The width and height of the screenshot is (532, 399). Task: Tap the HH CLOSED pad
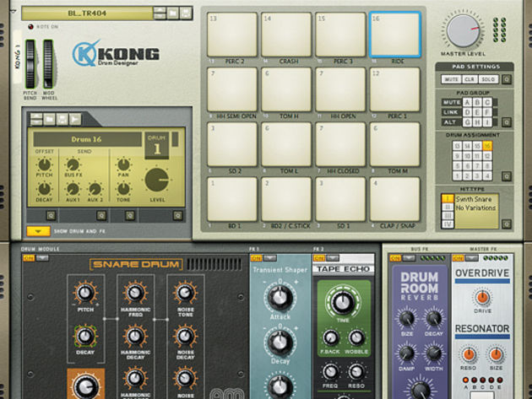coord(340,144)
